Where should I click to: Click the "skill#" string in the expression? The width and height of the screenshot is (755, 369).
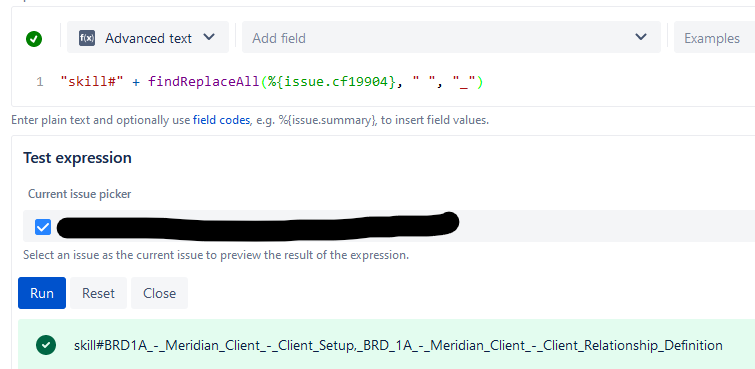tap(92, 82)
